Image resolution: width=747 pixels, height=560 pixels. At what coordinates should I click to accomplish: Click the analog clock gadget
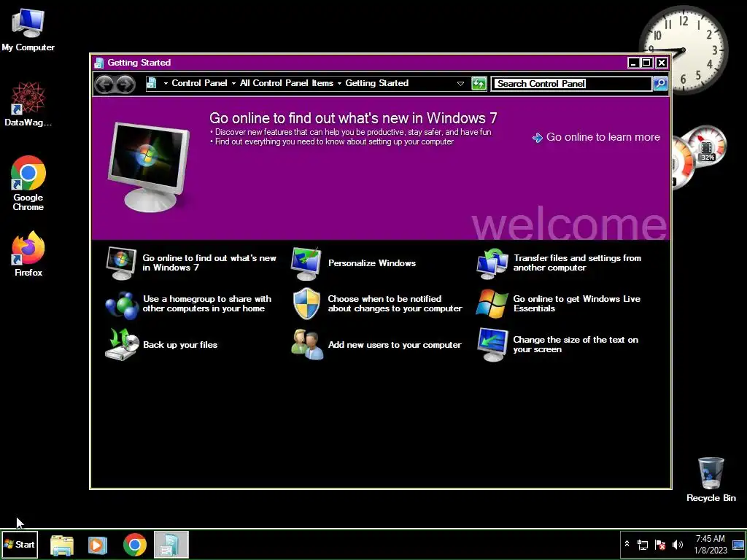pos(683,50)
